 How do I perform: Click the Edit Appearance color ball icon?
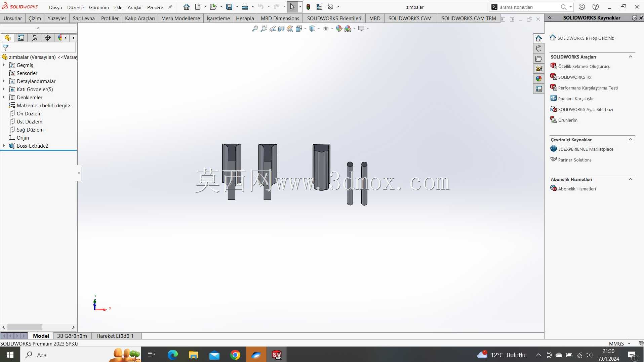(339, 29)
